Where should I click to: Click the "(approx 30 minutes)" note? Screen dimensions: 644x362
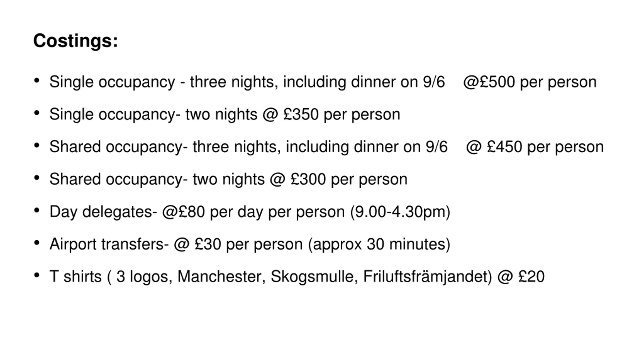pyautogui.click(x=379, y=244)
